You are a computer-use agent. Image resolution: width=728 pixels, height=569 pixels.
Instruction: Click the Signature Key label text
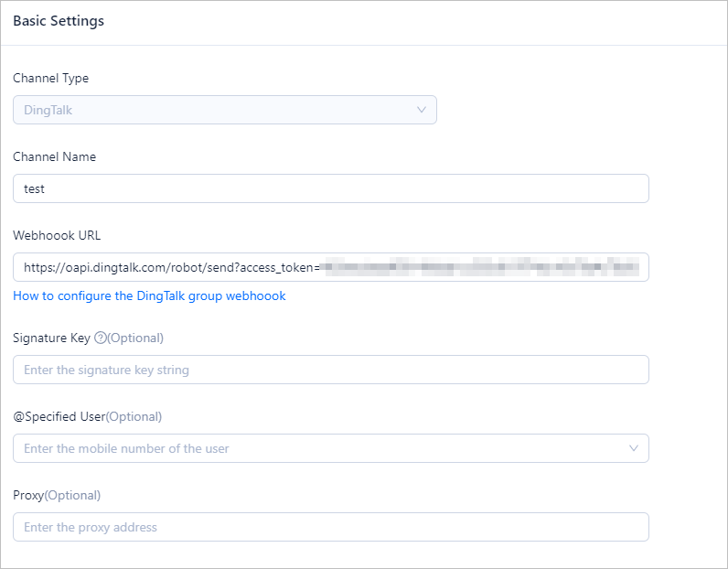pyautogui.click(x=51, y=338)
